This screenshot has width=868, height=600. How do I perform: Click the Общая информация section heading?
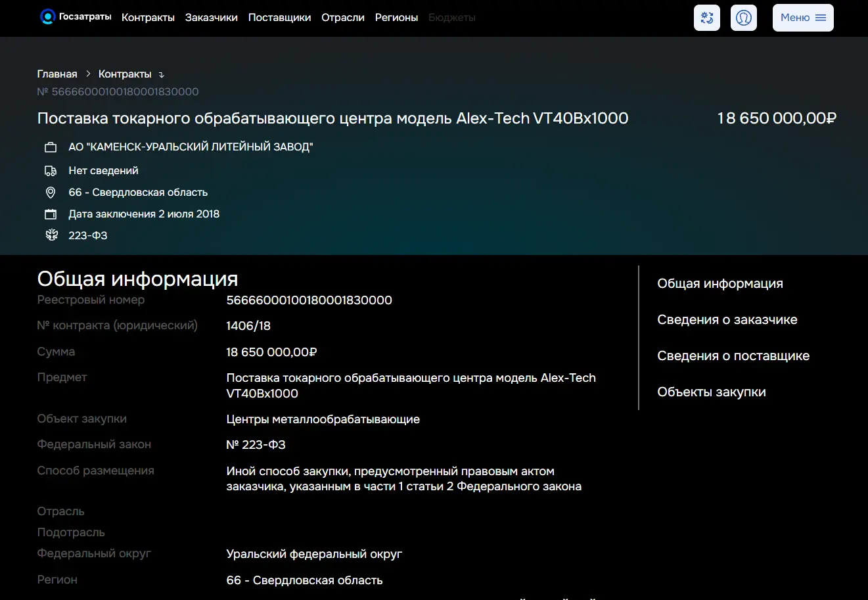138,279
